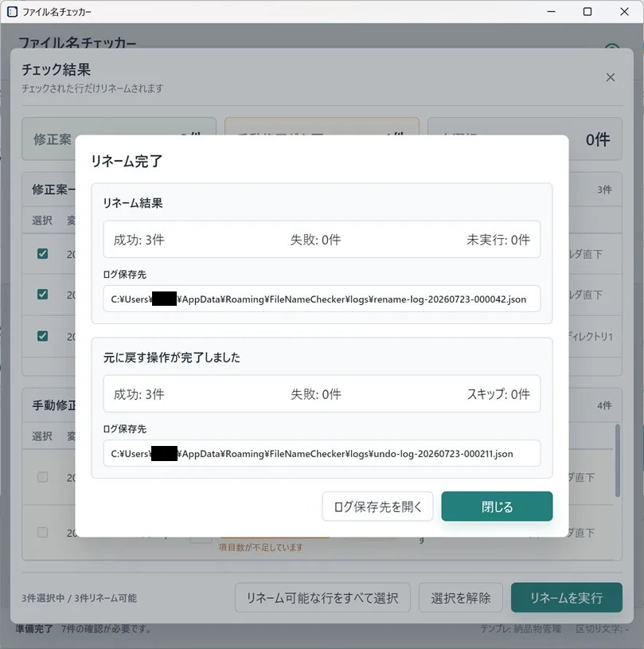The width and height of the screenshot is (644, 649).
Task: Click リネーム可能な行をすべて選択 button
Action: point(322,597)
